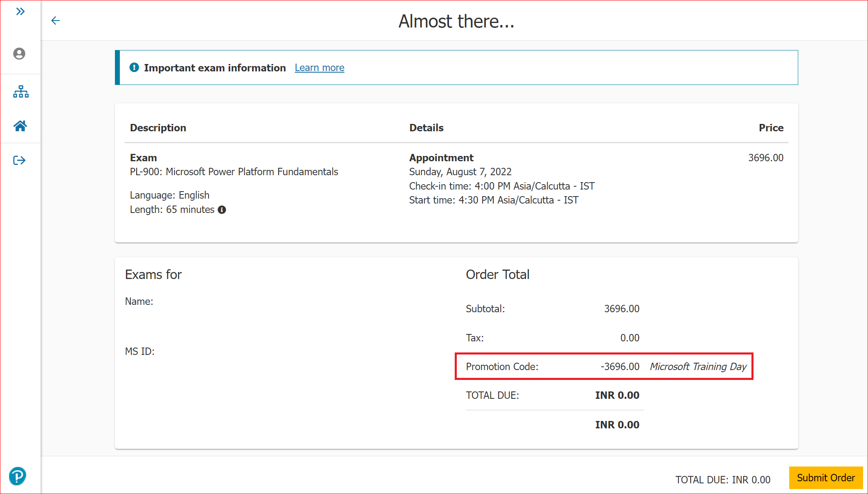Click the Description column header
Image resolution: width=868 pixels, height=494 pixels.
tap(158, 128)
